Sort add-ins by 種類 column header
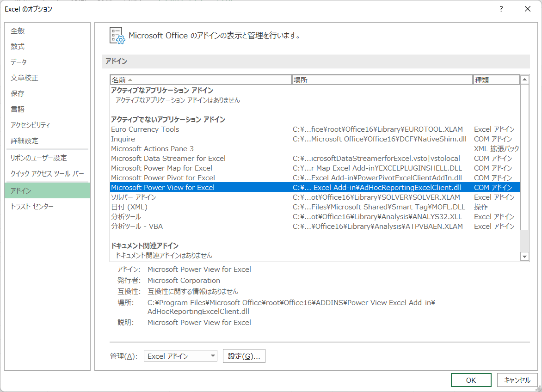This screenshot has height=392, width=542. coord(496,80)
